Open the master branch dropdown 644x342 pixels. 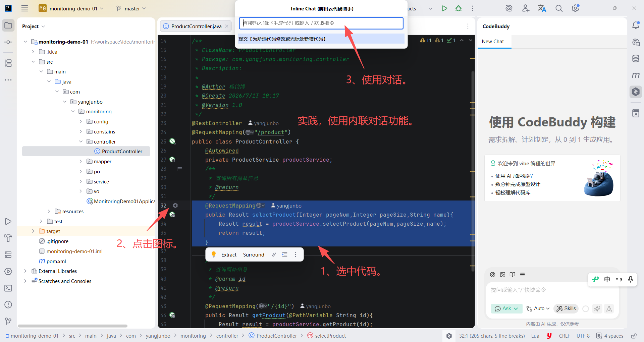coord(131,8)
